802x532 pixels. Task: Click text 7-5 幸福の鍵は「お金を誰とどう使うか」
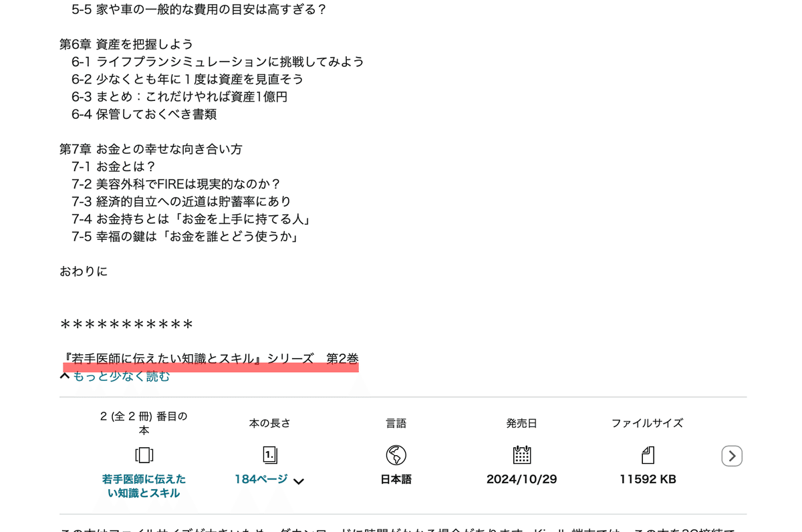(x=185, y=237)
